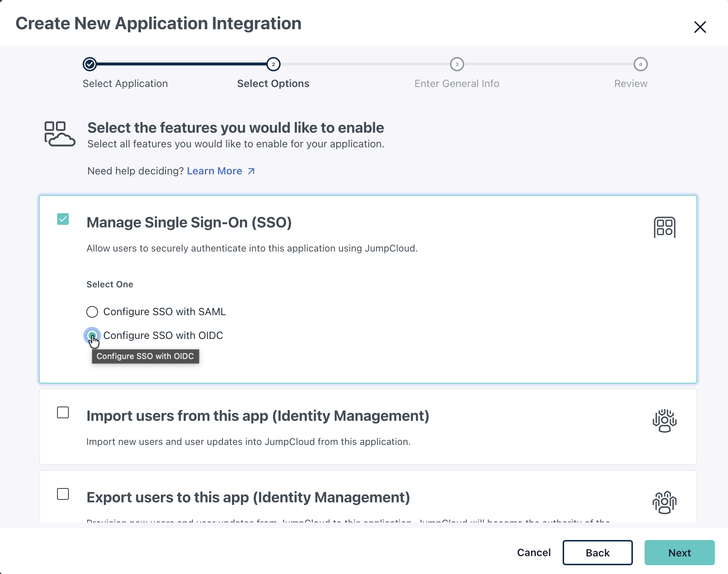This screenshot has width=728, height=574.
Task: Click the Next button
Action: (x=679, y=553)
